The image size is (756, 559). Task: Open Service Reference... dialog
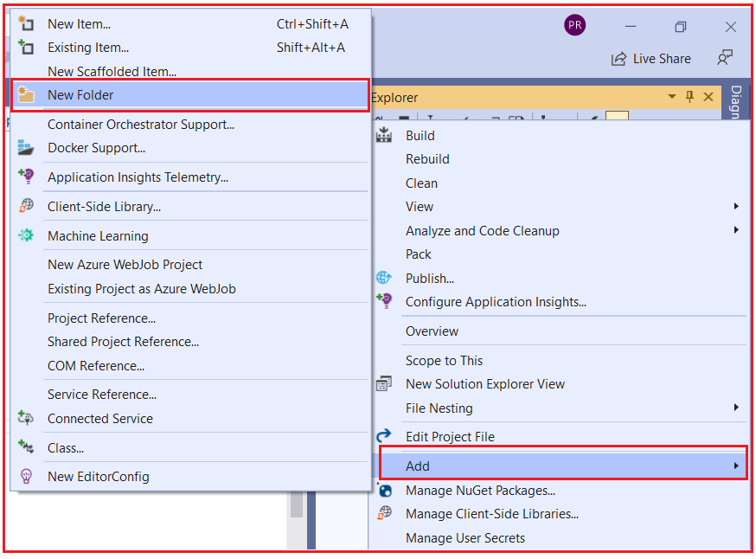[x=191, y=395]
